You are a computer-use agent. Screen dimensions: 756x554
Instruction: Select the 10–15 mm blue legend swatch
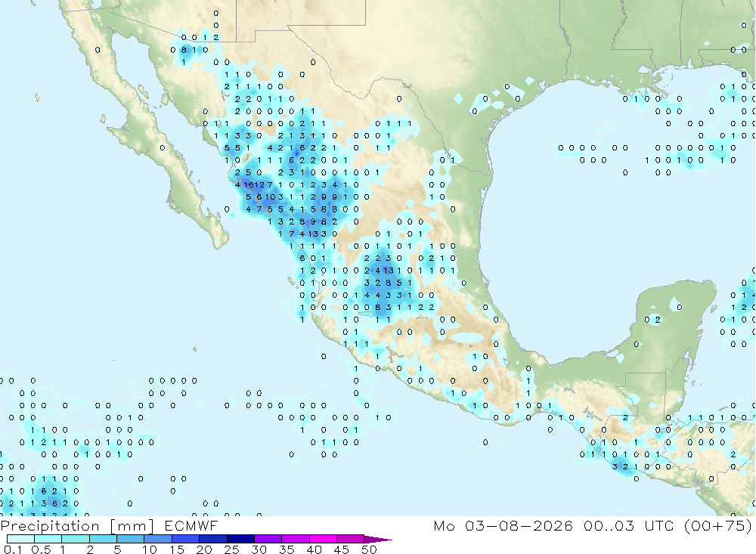158,539
